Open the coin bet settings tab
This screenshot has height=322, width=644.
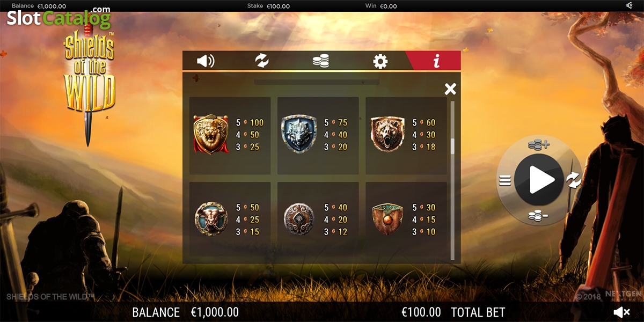[320, 61]
